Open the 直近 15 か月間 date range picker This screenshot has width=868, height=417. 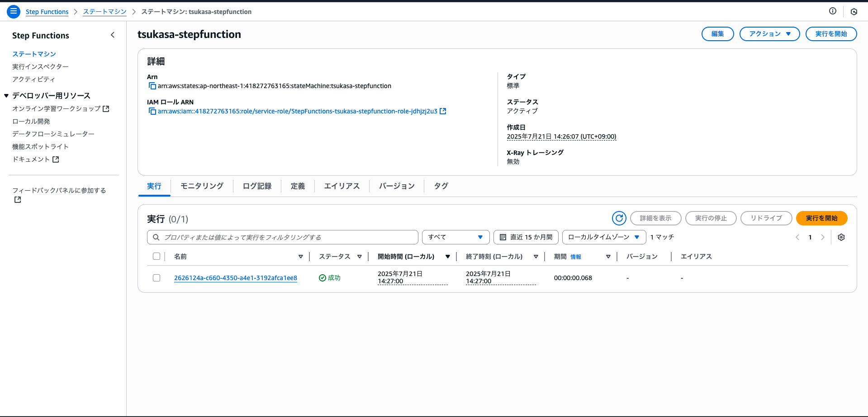pos(526,237)
